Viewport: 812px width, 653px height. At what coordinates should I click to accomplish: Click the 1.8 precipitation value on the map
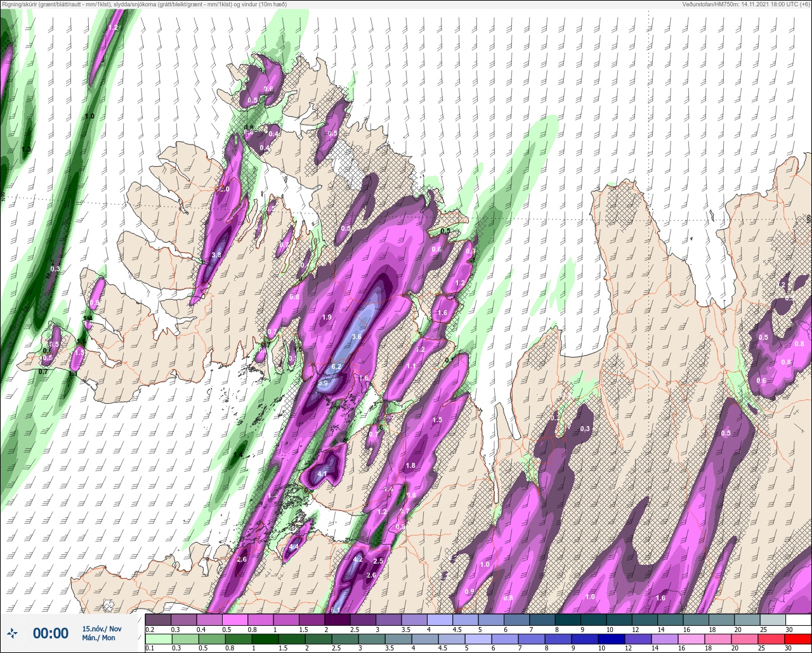pos(410,465)
